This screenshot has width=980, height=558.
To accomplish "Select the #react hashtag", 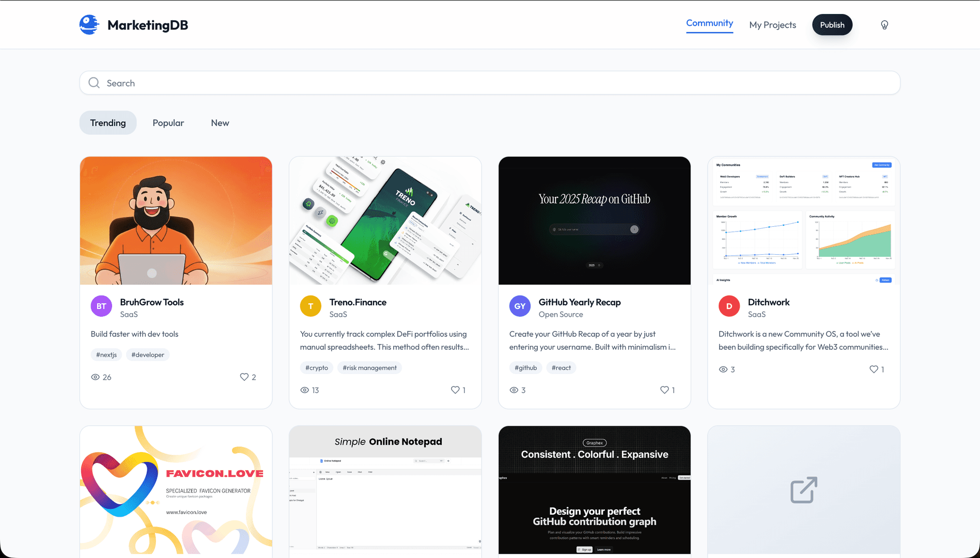I will tap(561, 367).
